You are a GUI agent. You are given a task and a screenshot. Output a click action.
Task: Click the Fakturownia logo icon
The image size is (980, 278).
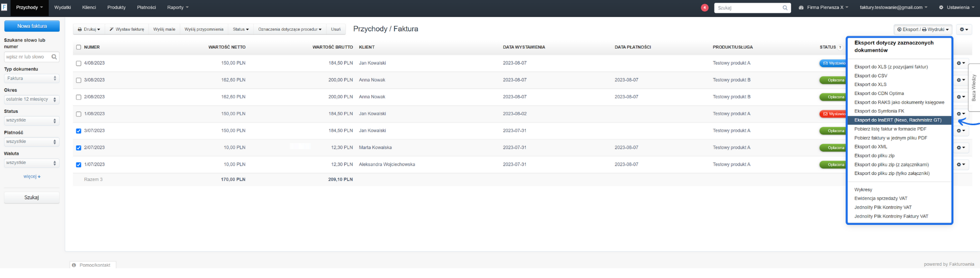4,7
